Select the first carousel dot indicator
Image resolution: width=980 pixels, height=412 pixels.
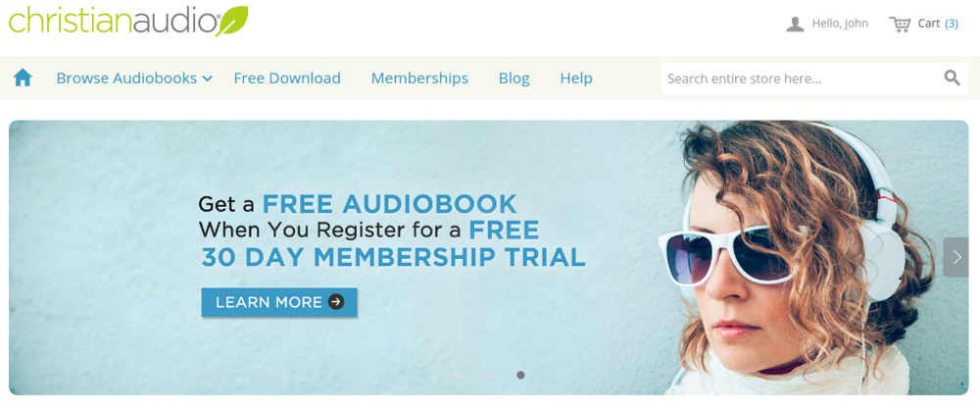tap(457, 375)
